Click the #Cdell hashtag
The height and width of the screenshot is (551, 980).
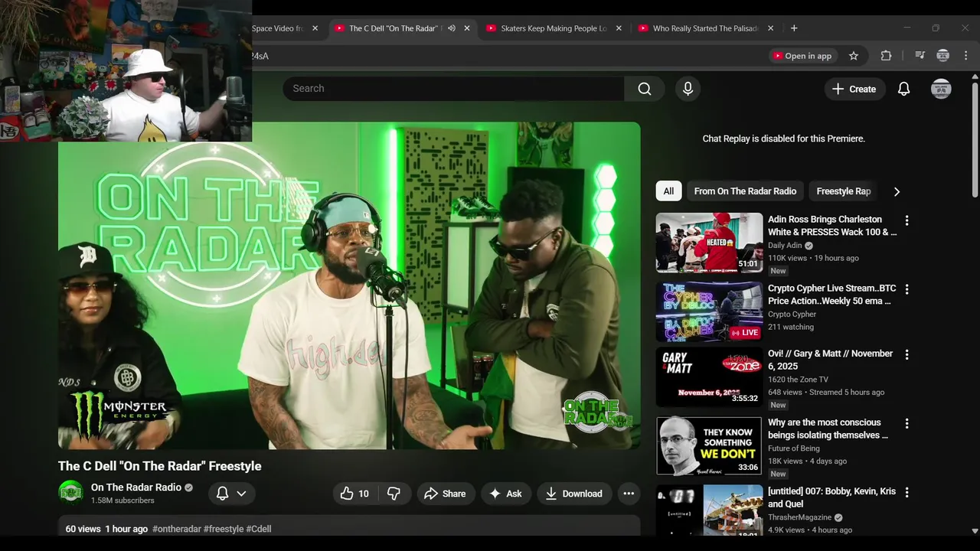(259, 529)
